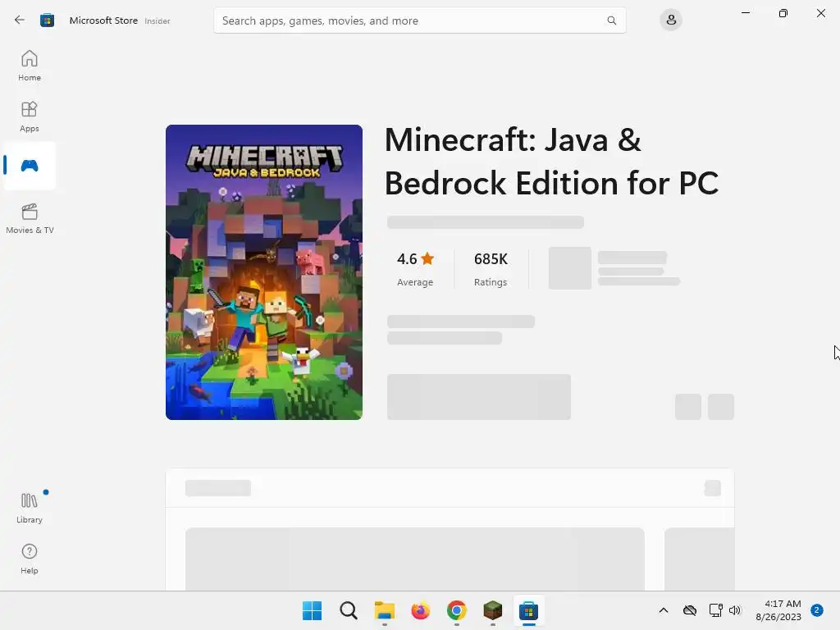Restore down the Microsoft Store window
Screen dimensions: 840x630
click(x=783, y=13)
